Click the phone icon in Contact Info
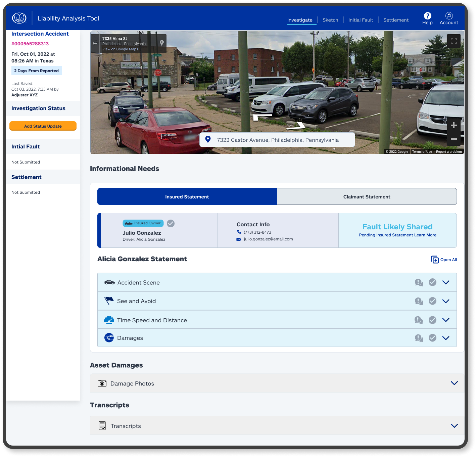Viewport: 476px width, 457px height. point(239,232)
